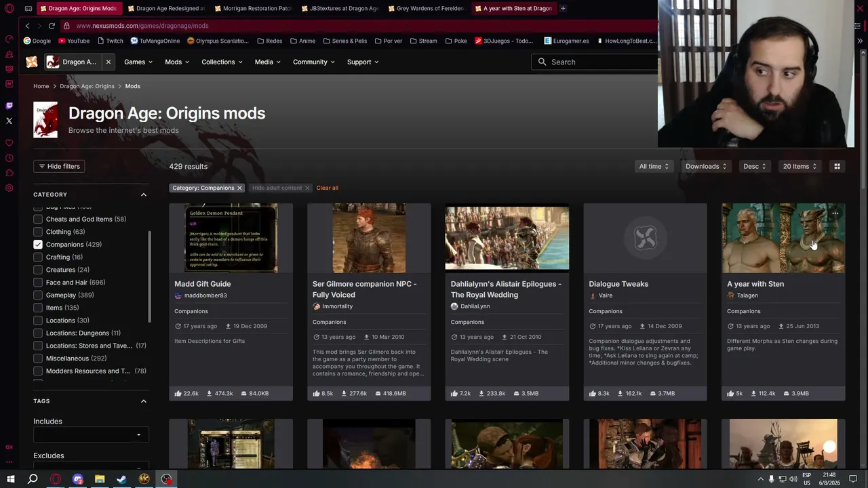Open author maddbomber83 profile link
Screen dimensions: 868x488
[x=205, y=296]
